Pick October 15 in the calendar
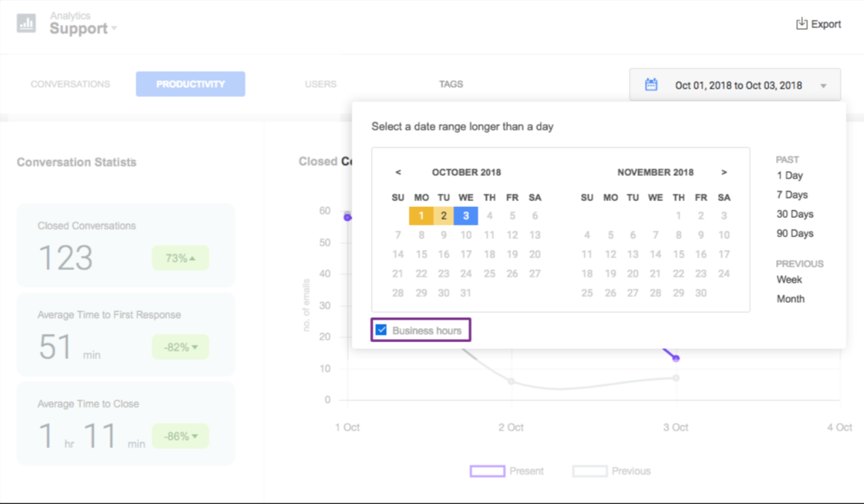 tap(421, 255)
